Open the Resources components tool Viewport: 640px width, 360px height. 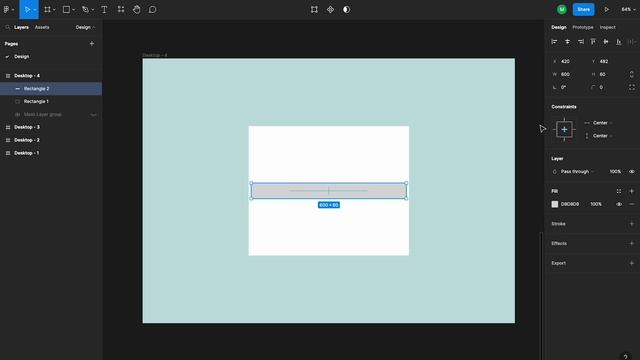121,9
